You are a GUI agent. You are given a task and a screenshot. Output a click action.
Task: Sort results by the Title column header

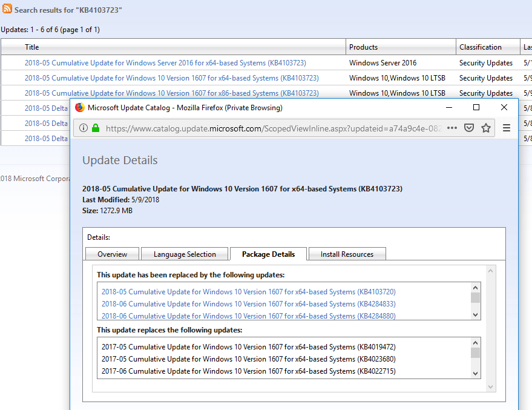[32, 47]
